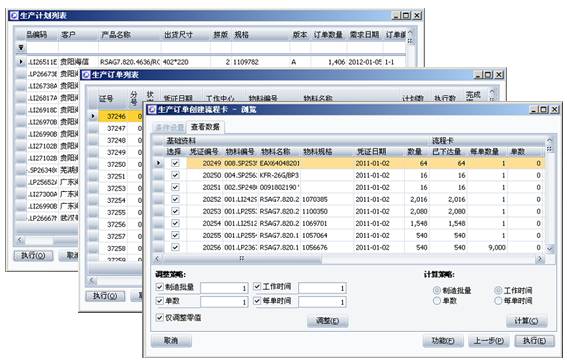Screen dimensions: 567x363
Task: Click scroll-up arrow of preview grid
Action: (550, 140)
